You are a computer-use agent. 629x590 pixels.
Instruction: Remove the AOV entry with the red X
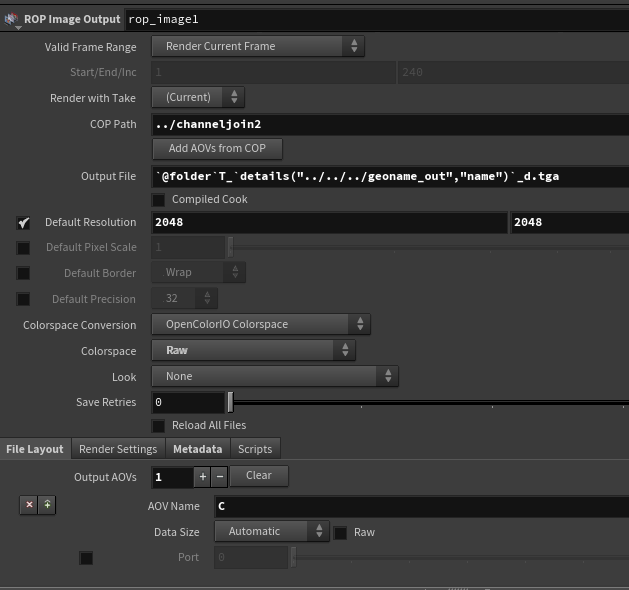click(x=29, y=505)
